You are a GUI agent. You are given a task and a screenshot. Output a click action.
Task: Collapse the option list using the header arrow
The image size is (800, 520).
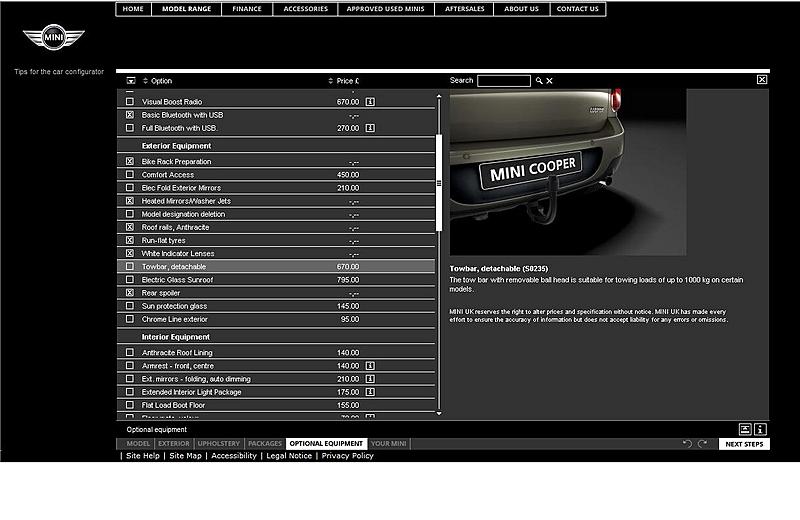coord(130,81)
